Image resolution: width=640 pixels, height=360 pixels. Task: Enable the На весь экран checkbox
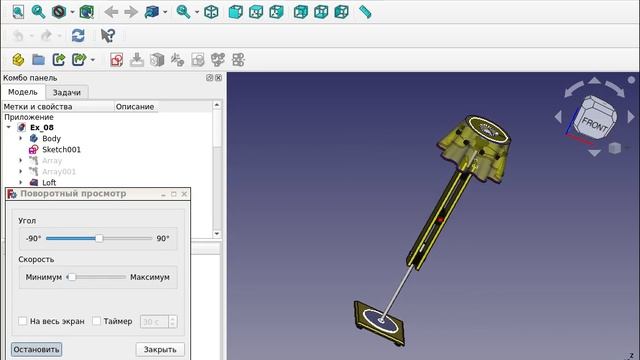pos(23,321)
